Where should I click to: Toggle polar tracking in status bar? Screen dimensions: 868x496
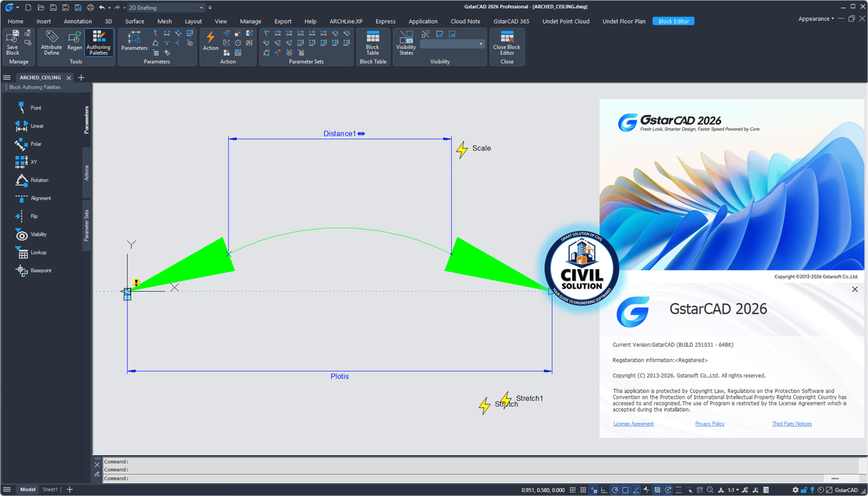click(x=615, y=490)
